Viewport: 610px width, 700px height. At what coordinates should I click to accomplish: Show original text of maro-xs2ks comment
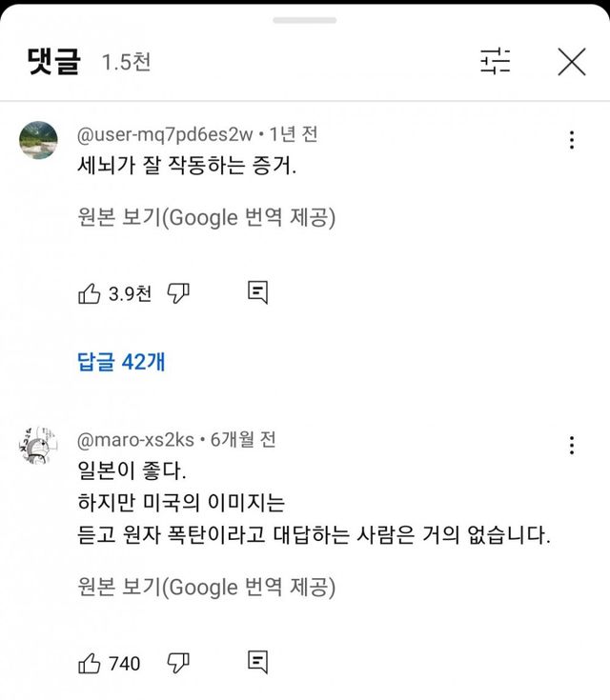click(206, 588)
